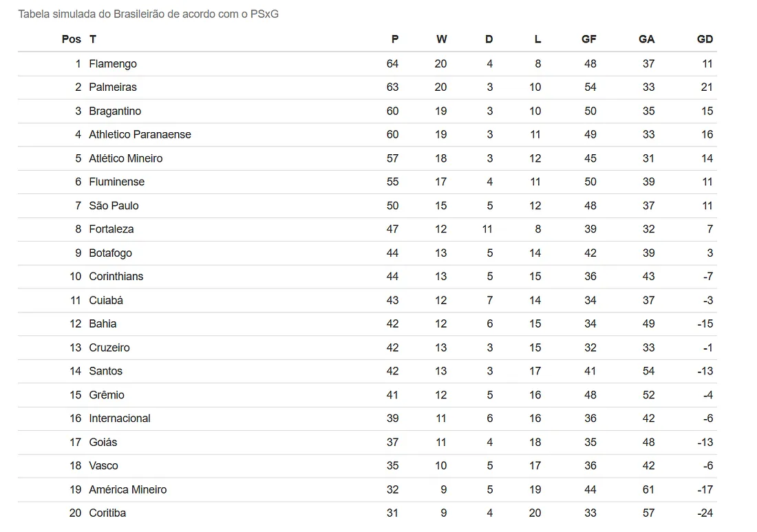Select the W wins column header
Screen dimensions: 757x532
click(x=441, y=39)
